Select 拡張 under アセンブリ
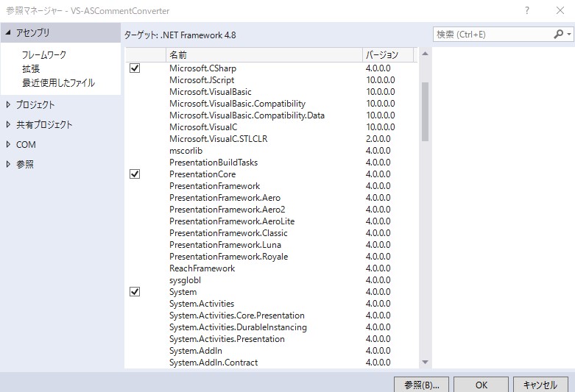This screenshot has height=392, width=575. (31, 69)
